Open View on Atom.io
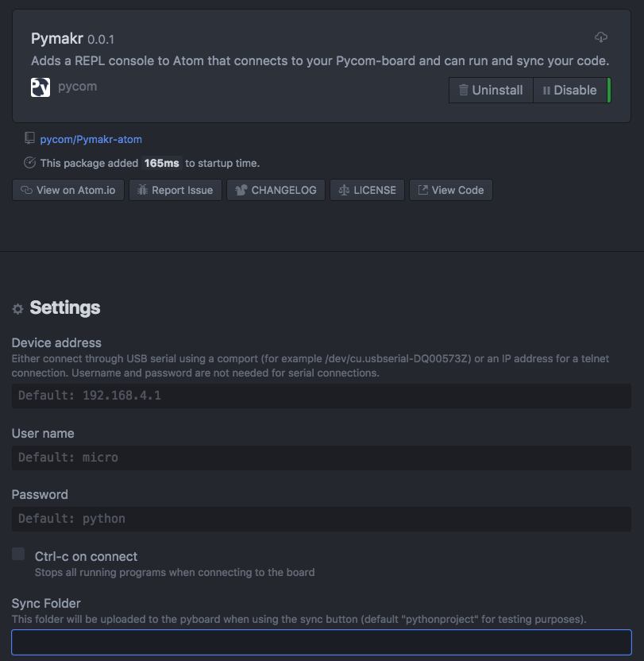Image resolution: width=644 pixels, height=661 pixels. coord(68,190)
